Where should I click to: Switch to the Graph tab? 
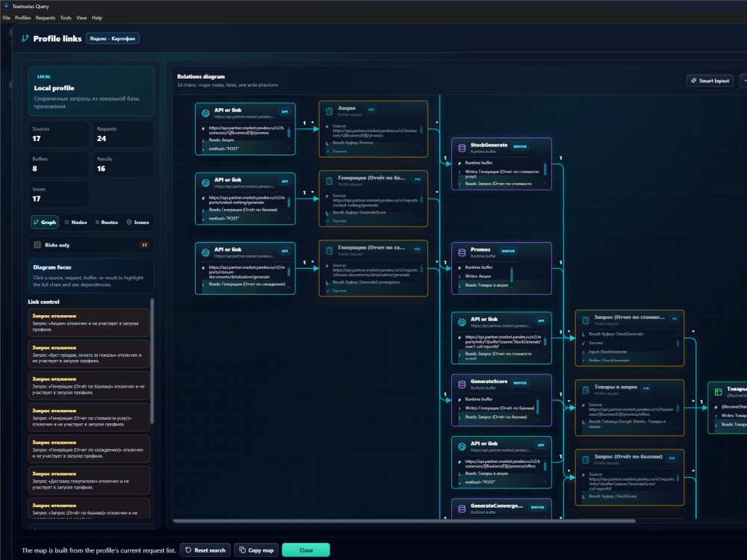(44, 222)
